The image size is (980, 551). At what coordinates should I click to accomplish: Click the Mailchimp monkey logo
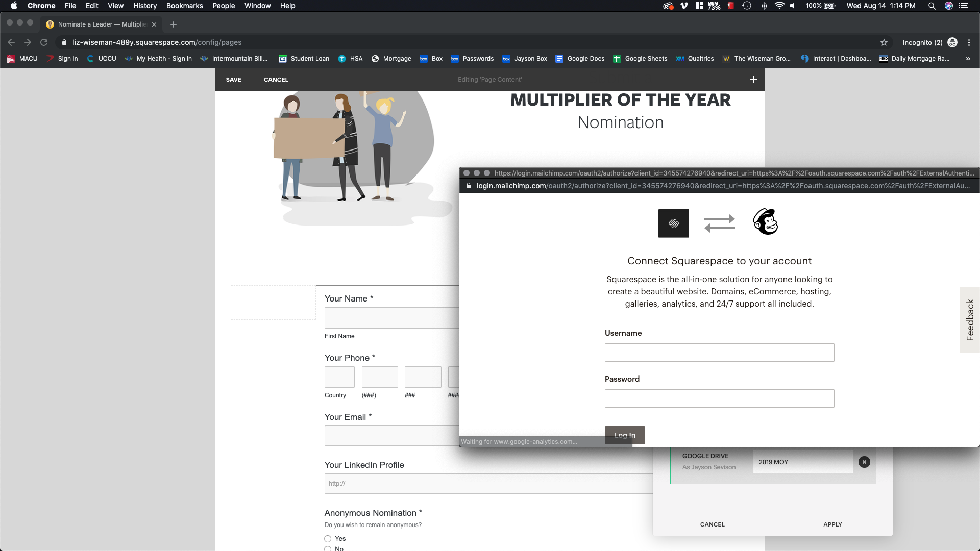coord(766,221)
